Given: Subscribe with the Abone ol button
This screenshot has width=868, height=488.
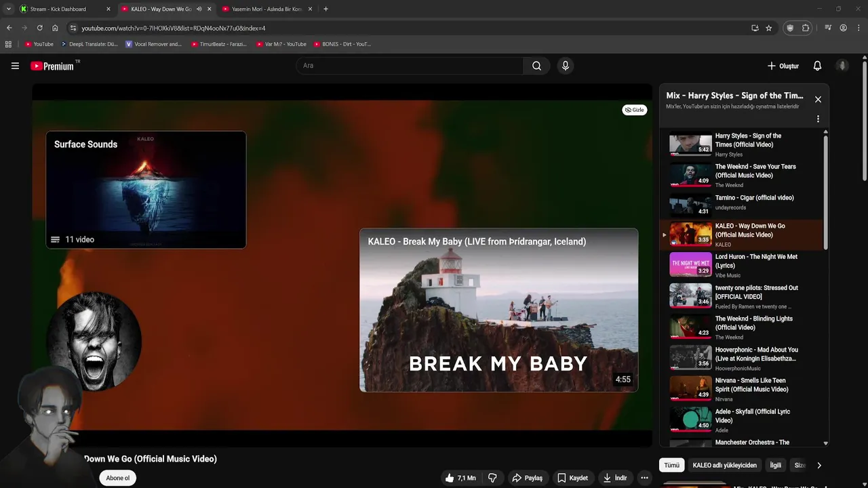Looking at the screenshot, I should point(117,478).
